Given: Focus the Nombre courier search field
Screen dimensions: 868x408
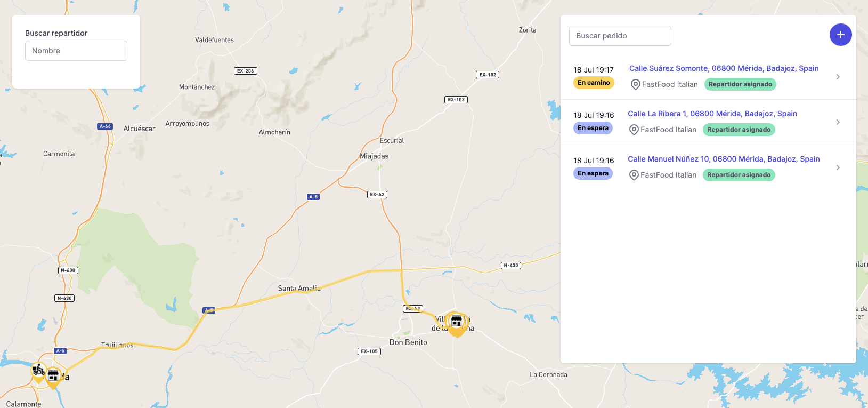Looking at the screenshot, I should (x=76, y=51).
